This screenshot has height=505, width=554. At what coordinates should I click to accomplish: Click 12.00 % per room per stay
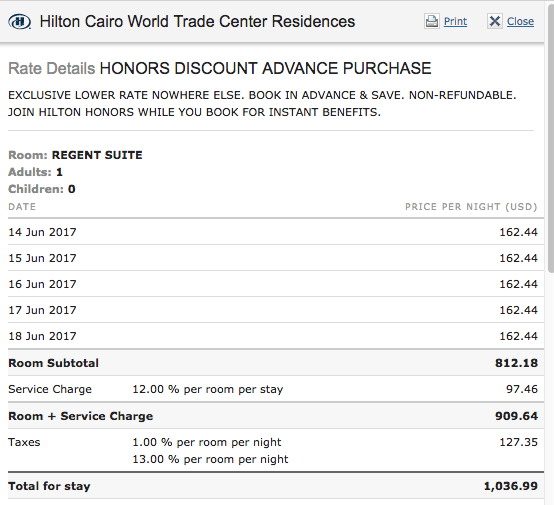point(208,389)
